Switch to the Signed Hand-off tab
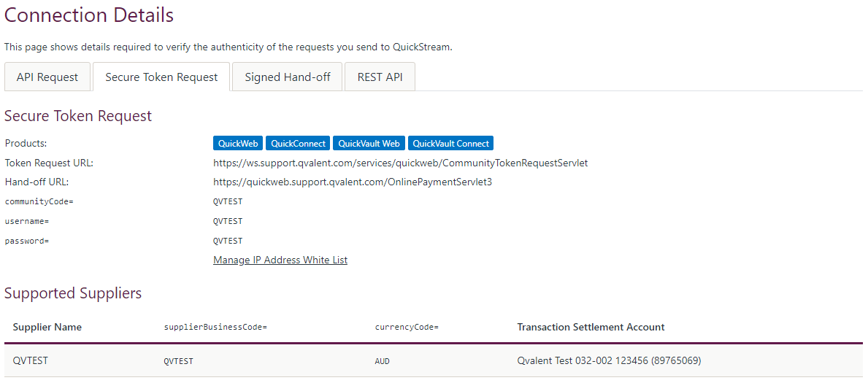Viewport: 868px width, 383px height. 288,77
